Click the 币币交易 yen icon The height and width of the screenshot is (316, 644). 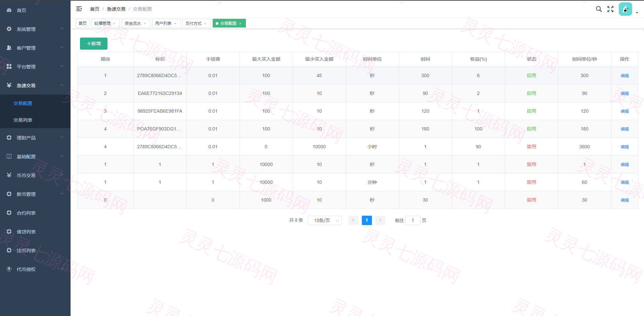(9, 175)
